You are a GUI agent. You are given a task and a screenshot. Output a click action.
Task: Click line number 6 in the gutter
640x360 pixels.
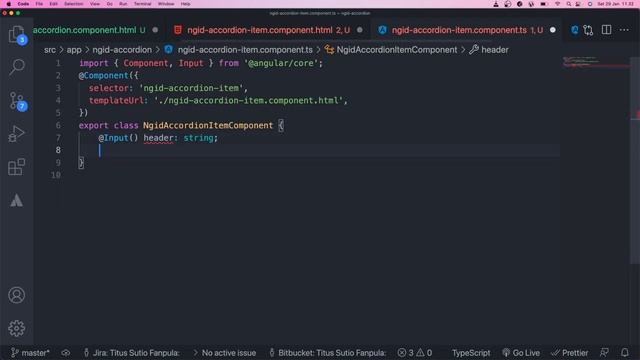[x=58, y=125]
